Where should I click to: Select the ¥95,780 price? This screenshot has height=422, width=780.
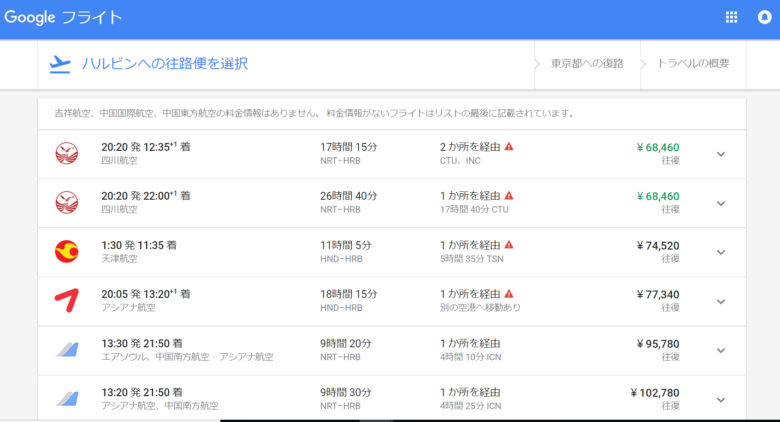pyautogui.click(x=658, y=344)
